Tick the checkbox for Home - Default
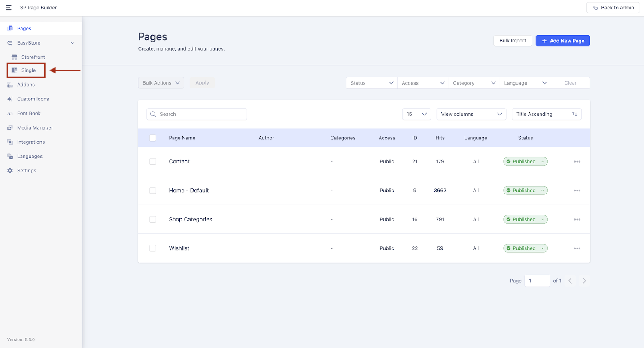Screen dimensions: 644x348 (153, 191)
